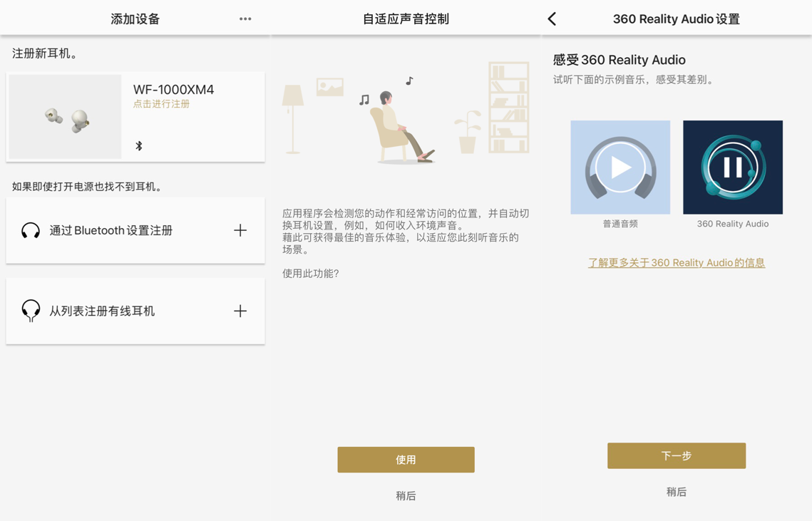The image size is (812, 521).
Task: Open the three-dot more options menu
Action: [x=245, y=19]
